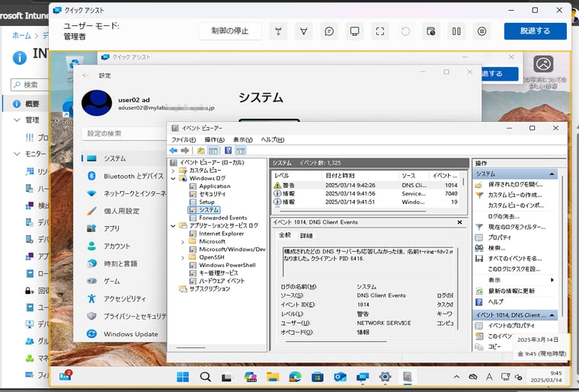Click the remote taskbar search icon
Viewport: 579px width, 392px height.
pos(205,377)
